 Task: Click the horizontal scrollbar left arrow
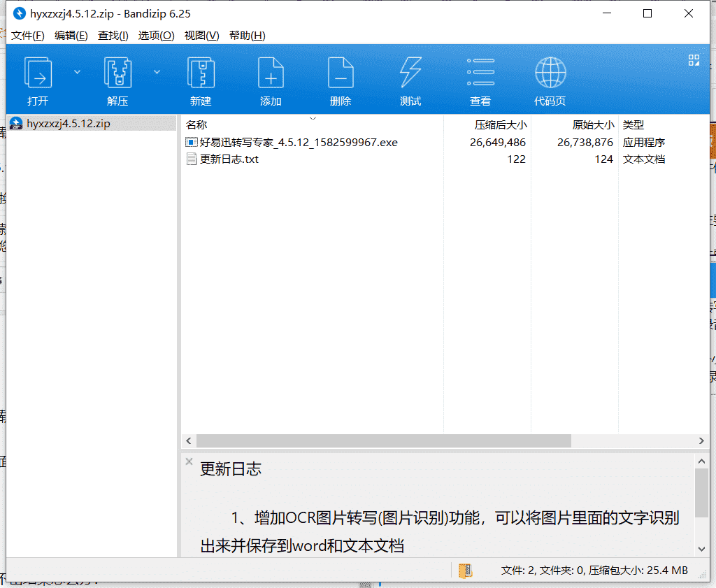189,441
